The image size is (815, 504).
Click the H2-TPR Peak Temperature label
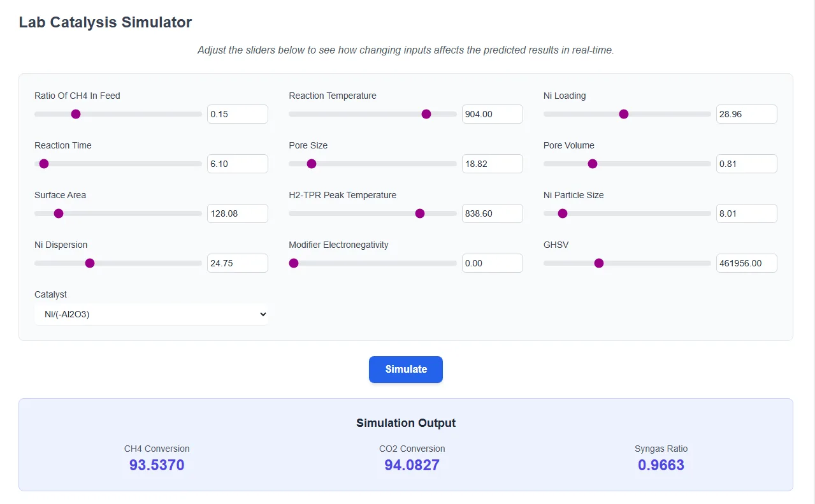[x=342, y=195]
